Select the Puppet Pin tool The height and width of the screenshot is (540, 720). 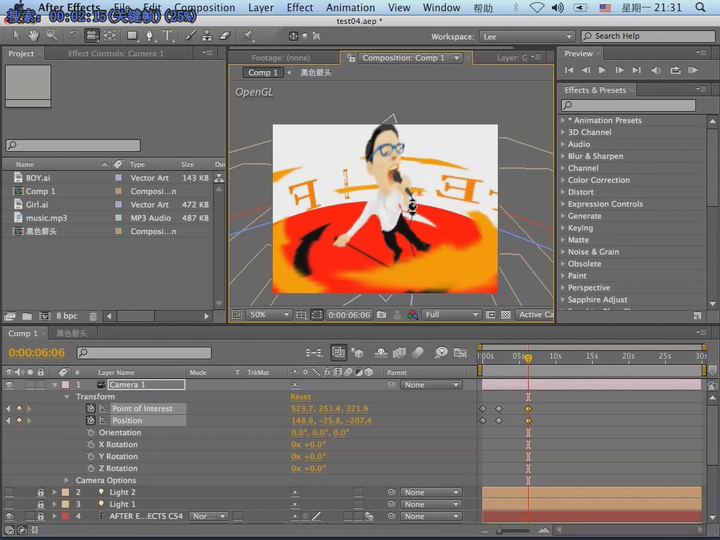(248, 35)
